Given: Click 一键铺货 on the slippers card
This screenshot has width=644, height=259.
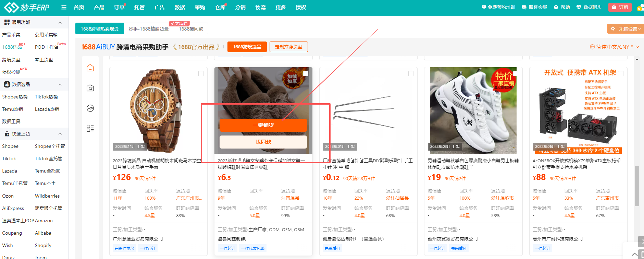Looking at the screenshot, I should click(263, 125).
